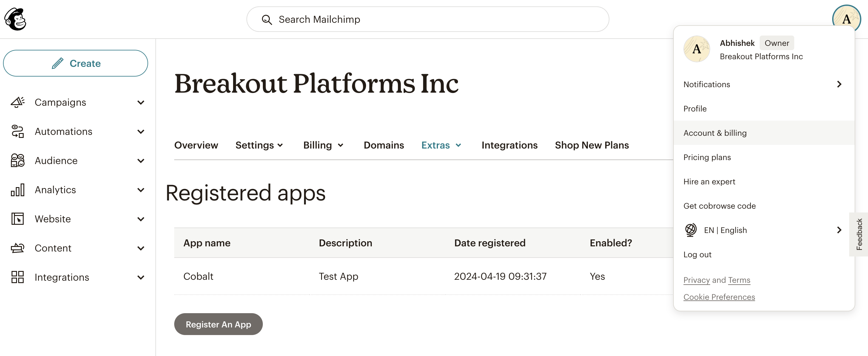Click the Abhishek avatar in the dropdown header

coord(696,49)
